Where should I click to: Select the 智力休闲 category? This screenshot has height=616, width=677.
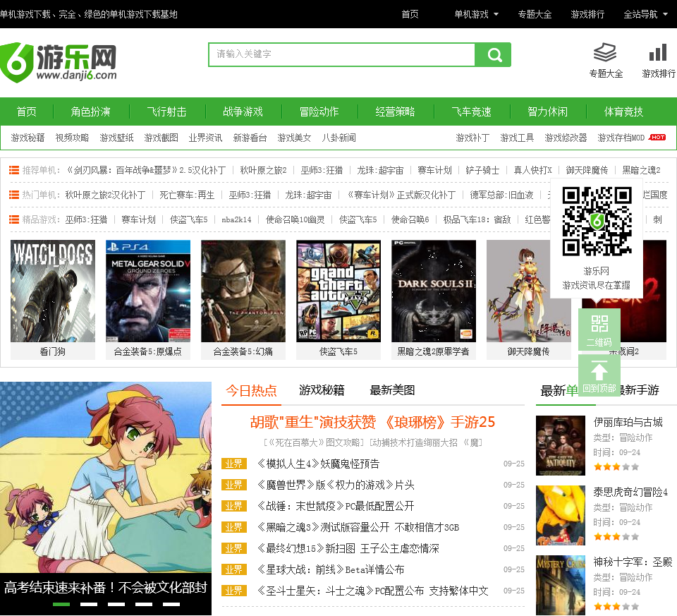click(547, 111)
